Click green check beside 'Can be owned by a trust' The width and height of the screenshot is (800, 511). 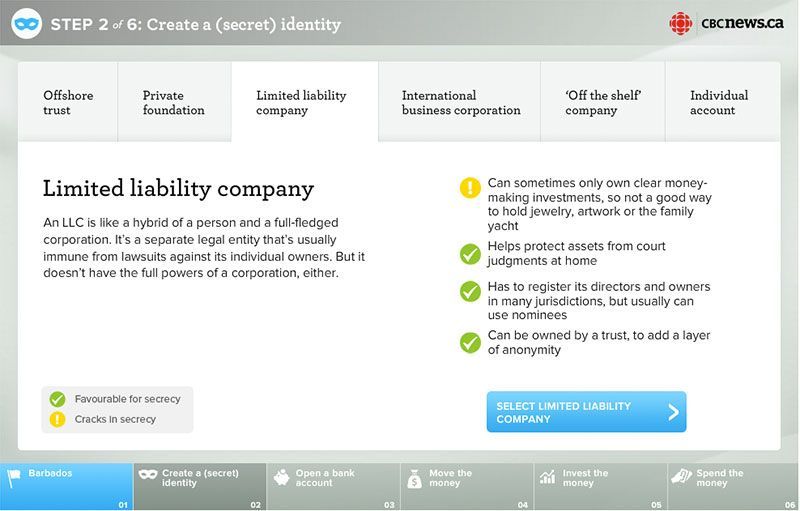pos(470,343)
